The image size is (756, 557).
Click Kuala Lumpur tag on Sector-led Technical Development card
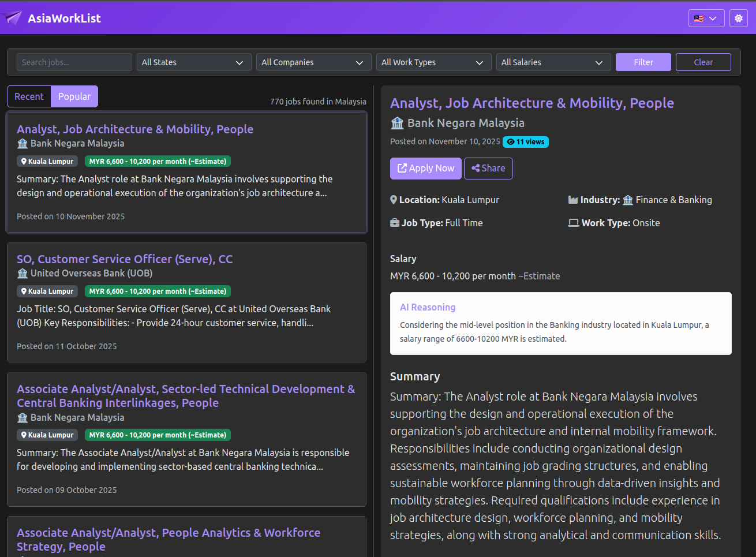(47, 435)
